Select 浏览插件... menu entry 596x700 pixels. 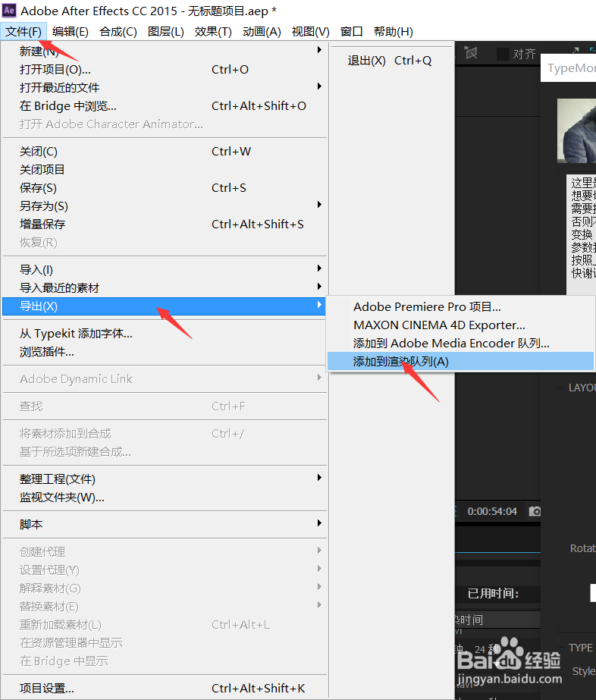(x=165, y=352)
